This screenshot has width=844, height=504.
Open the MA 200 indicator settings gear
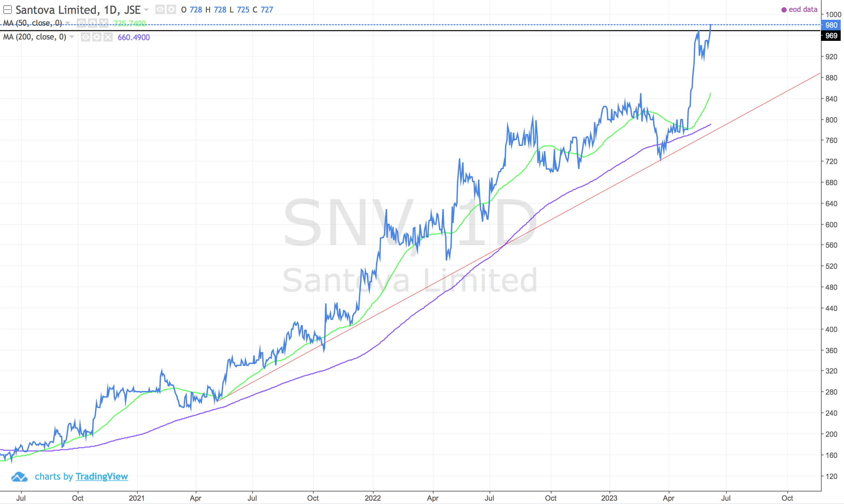click(97, 37)
